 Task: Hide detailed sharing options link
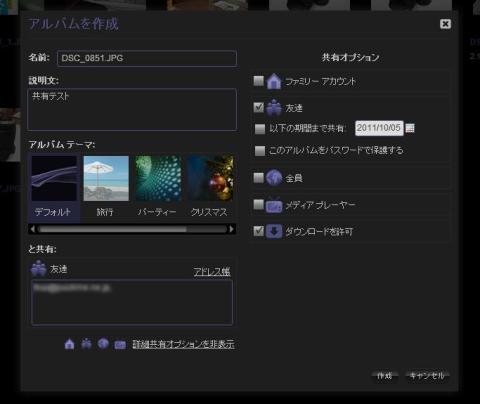(183, 344)
